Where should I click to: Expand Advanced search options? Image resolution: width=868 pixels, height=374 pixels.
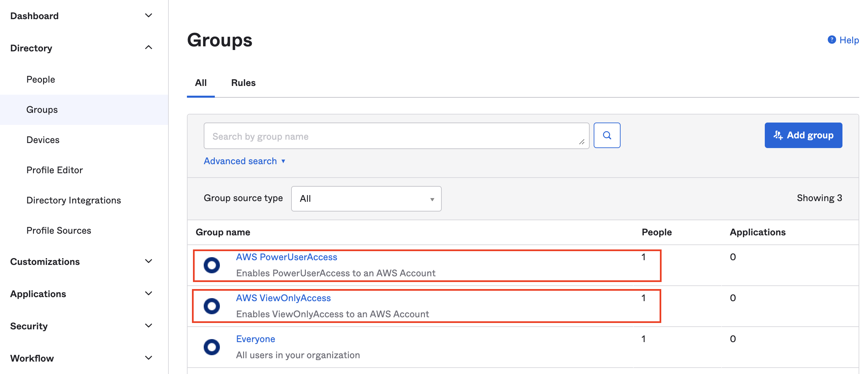click(x=245, y=161)
